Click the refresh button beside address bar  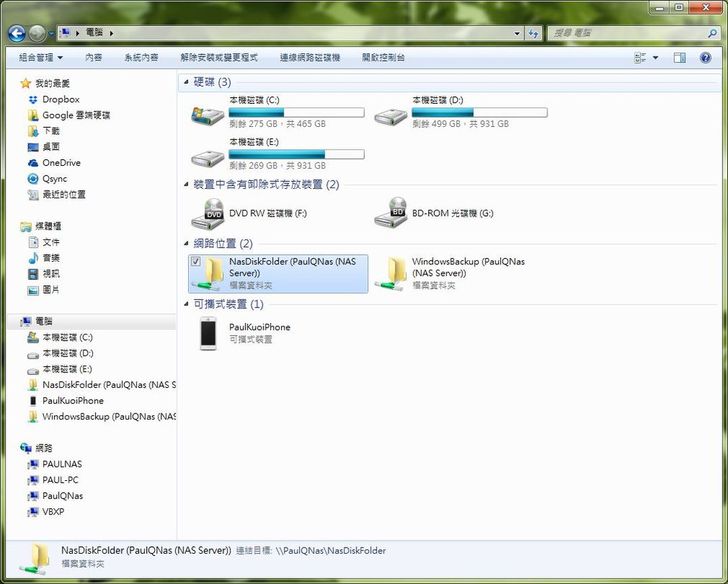point(533,33)
